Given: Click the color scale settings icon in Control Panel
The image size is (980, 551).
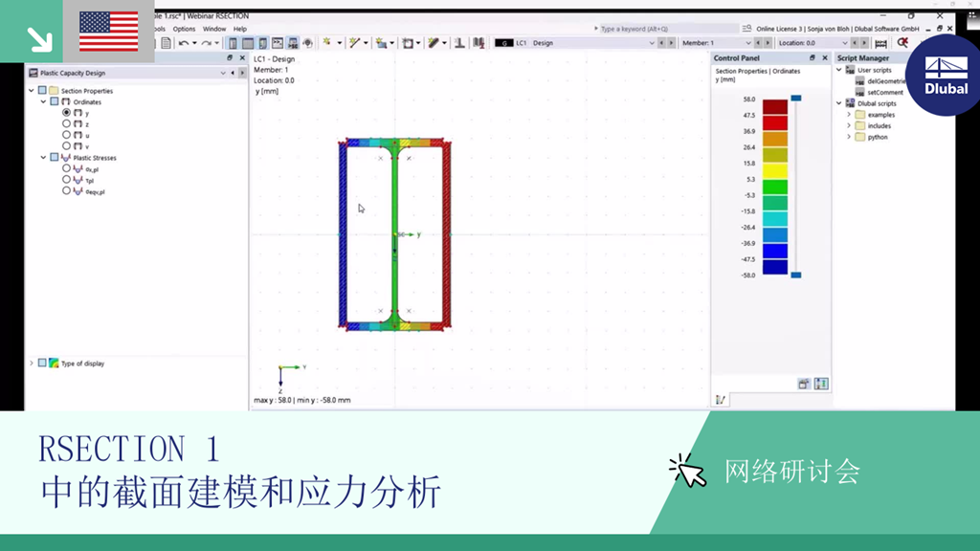Looking at the screenshot, I should pos(821,384).
